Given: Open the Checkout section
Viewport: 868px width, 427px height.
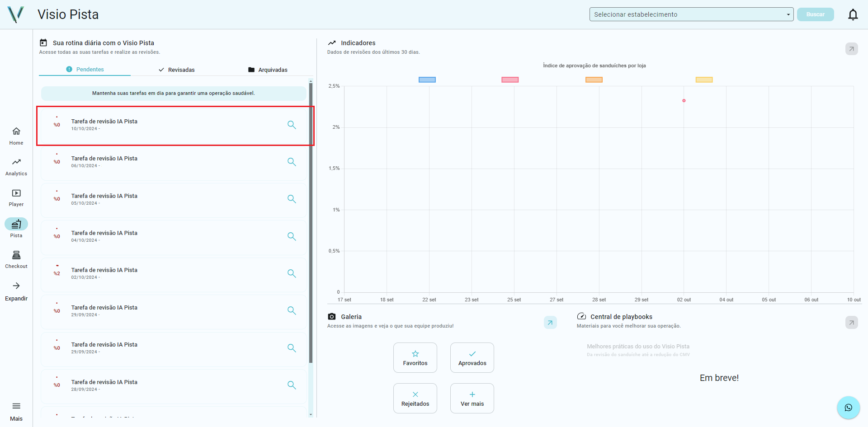Looking at the screenshot, I should click(16, 260).
